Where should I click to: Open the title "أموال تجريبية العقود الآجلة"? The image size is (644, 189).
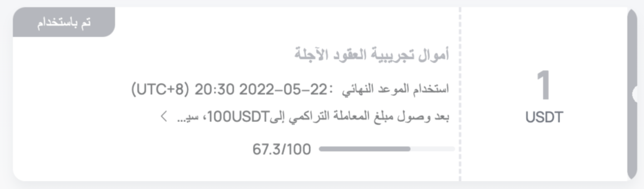point(372,54)
